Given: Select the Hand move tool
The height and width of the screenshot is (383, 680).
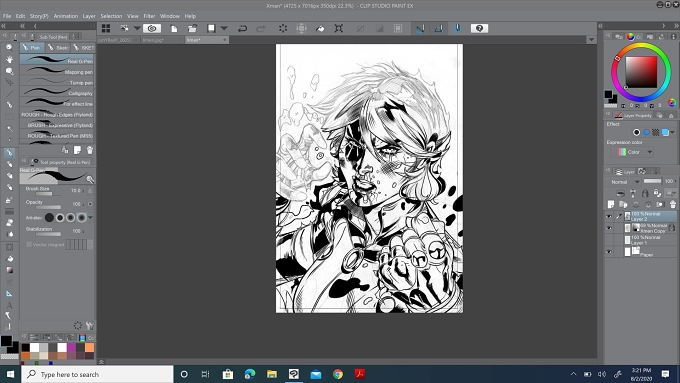Looking at the screenshot, I should (9, 59).
